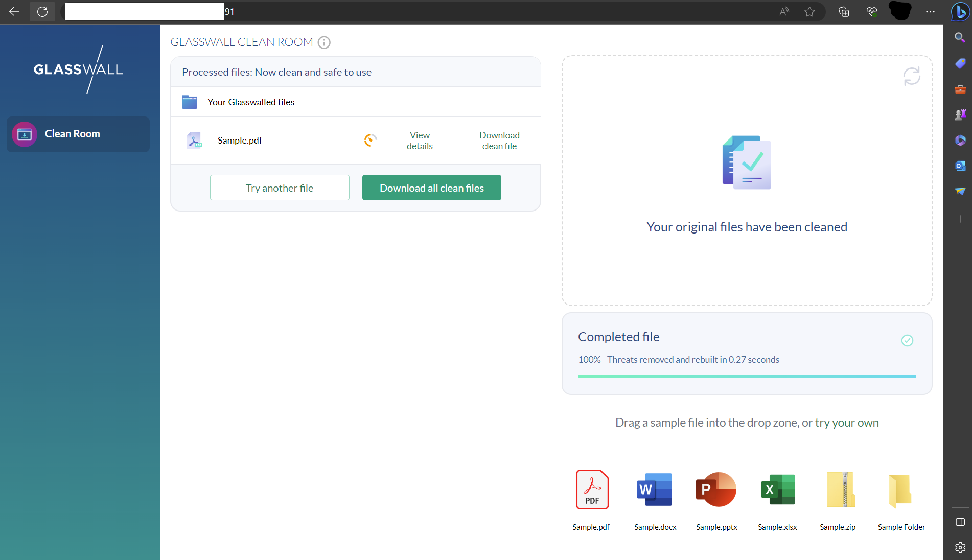
Task: Select Clean Room in the navigation menu
Action: 72,134
